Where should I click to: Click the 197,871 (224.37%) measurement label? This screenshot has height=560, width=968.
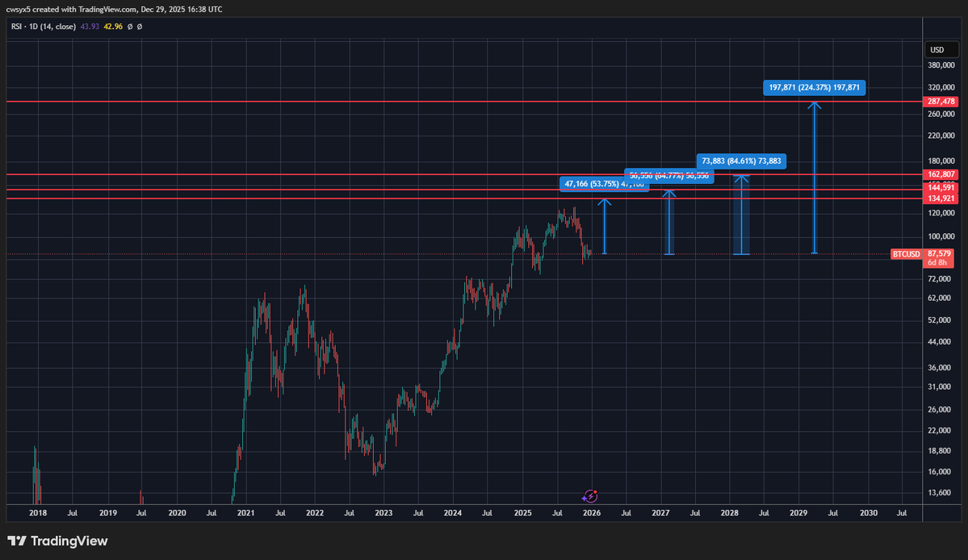pos(815,88)
